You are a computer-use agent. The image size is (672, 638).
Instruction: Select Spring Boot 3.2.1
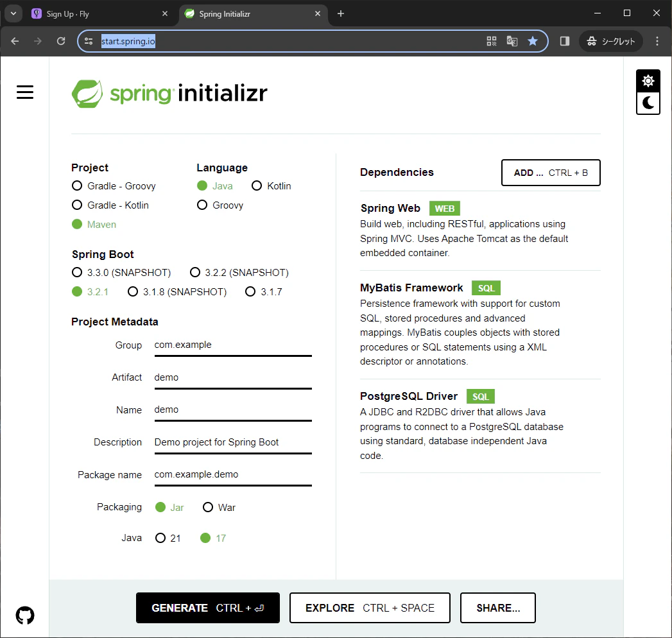pos(90,292)
